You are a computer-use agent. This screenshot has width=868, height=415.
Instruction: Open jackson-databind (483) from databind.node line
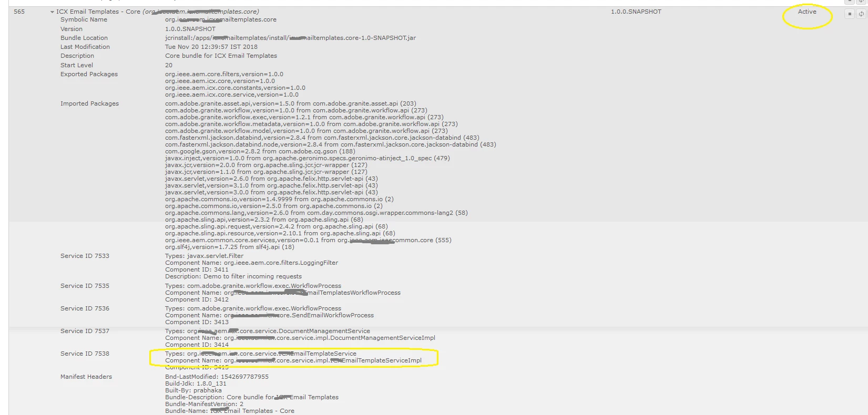(418, 144)
